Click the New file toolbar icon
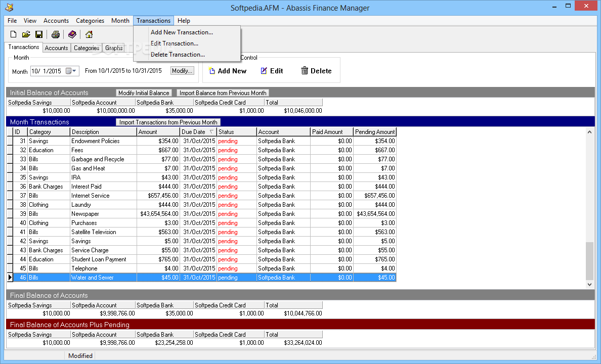This screenshot has width=601, height=364. click(x=14, y=34)
